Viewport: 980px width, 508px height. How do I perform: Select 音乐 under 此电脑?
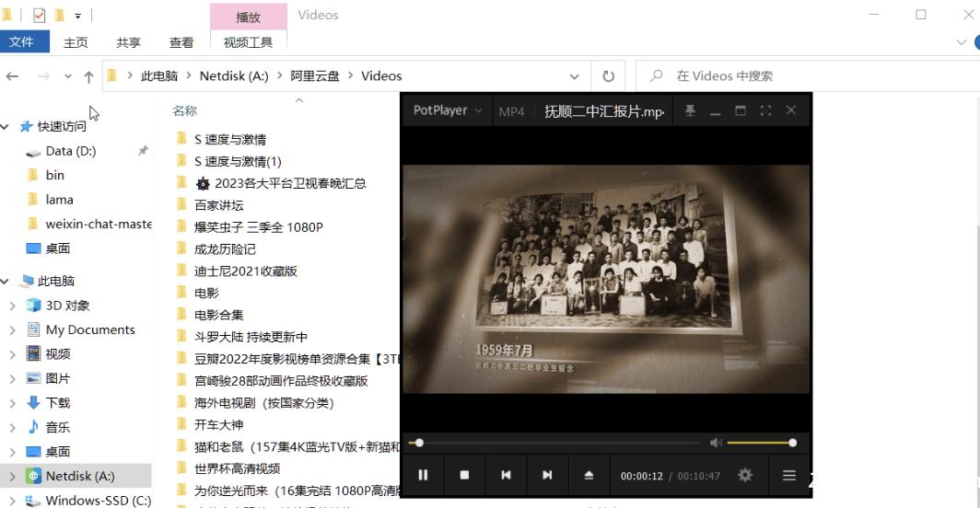pos(57,427)
